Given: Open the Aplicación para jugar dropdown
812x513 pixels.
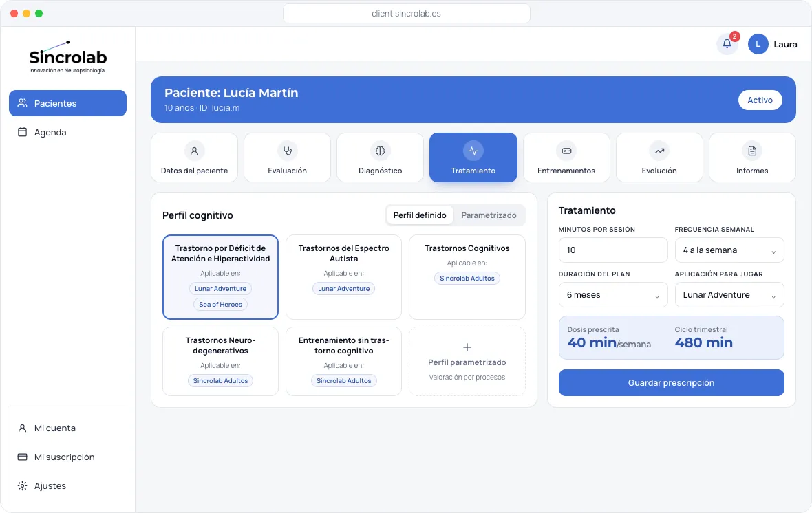Looking at the screenshot, I should (729, 294).
